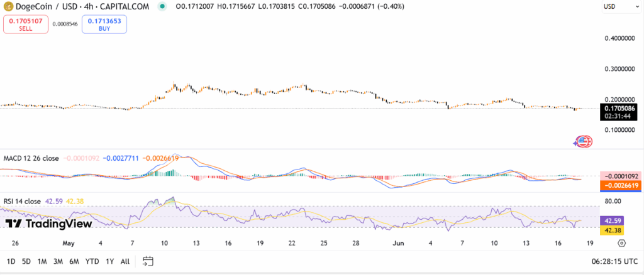Open the USD currency dropdown
The width and height of the screenshot is (644, 275).
pos(620,6)
